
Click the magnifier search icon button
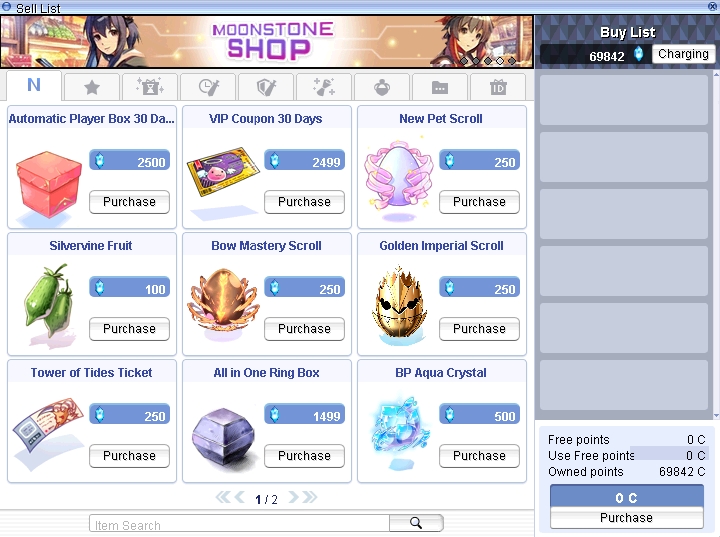(x=416, y=523)
